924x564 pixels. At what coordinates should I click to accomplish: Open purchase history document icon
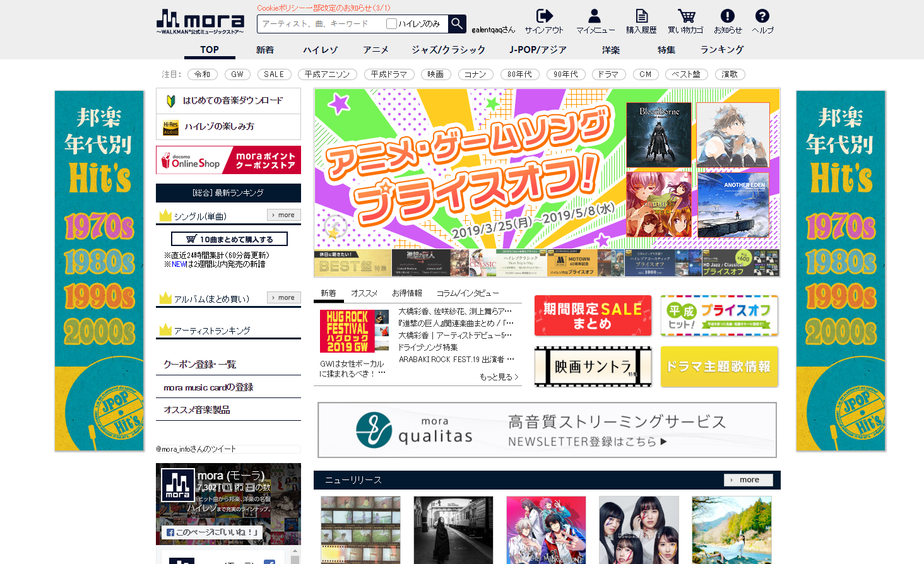click(641, 16)
